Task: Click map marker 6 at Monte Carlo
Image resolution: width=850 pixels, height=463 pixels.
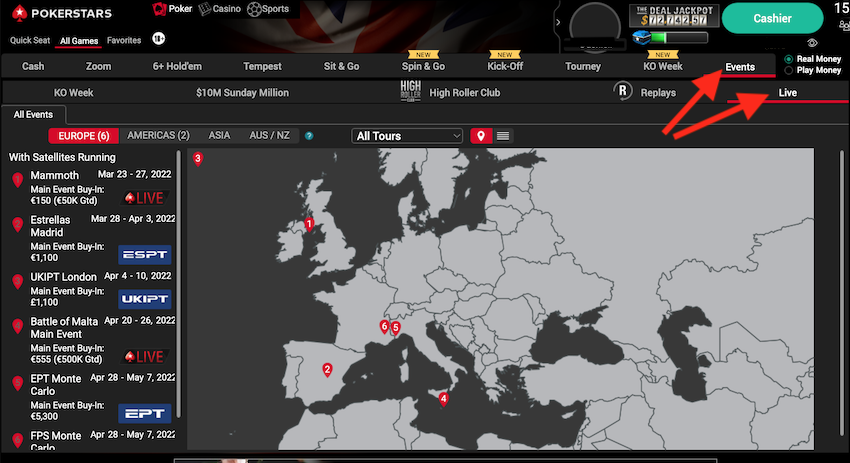Action: click(x=384, y=326)
